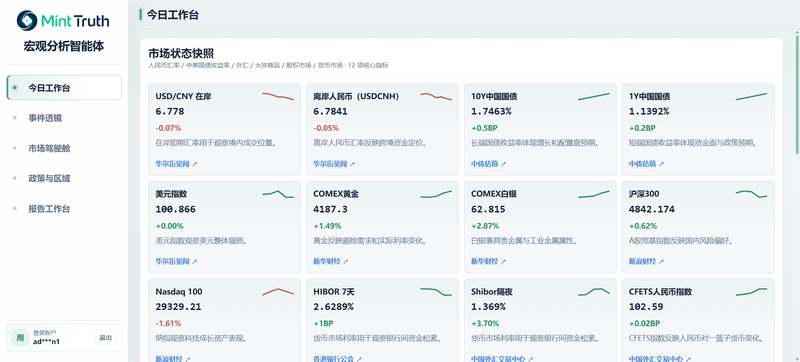Open the COMEX白银 sparkline chart
The height and width of the screenshot is (362, 800).
(594, 194)
